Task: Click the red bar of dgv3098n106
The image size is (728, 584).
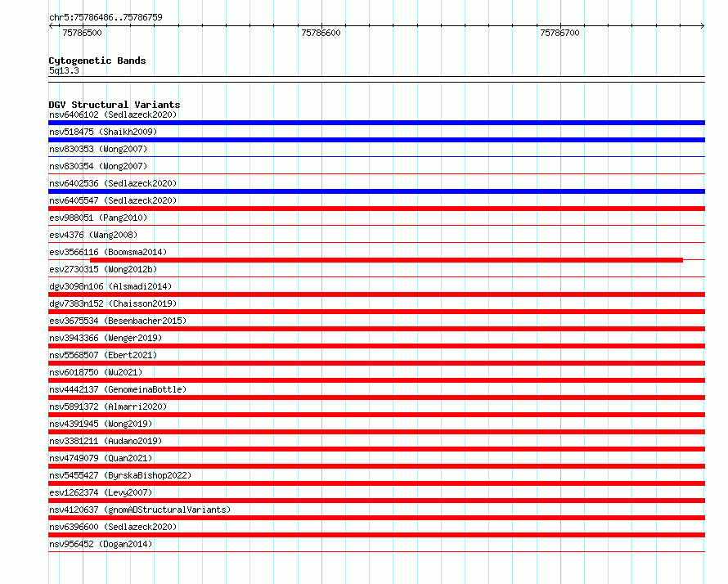Action: click(x=376, y=294)
